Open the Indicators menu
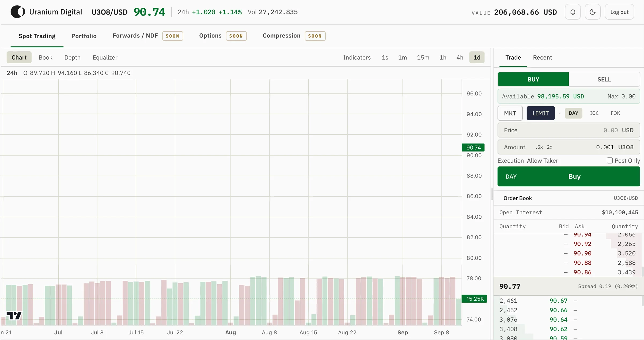644x340 pixels. coord(357,57)
